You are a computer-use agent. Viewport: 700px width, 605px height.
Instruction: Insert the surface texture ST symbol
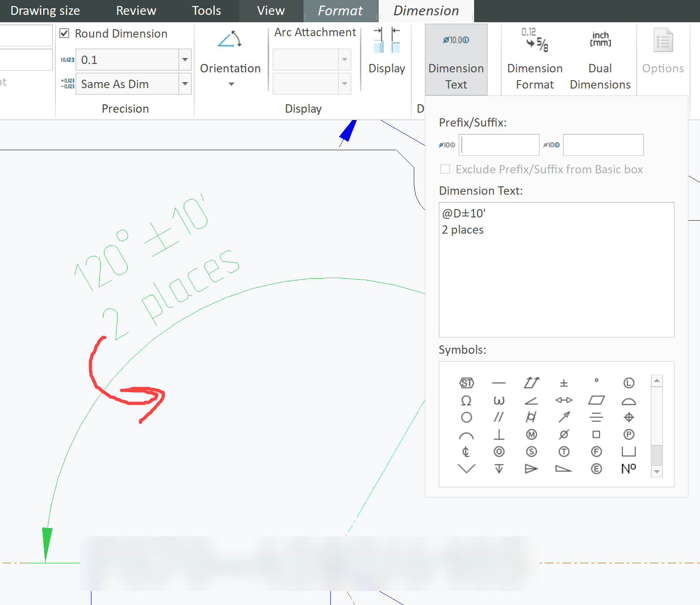point(466,383)
